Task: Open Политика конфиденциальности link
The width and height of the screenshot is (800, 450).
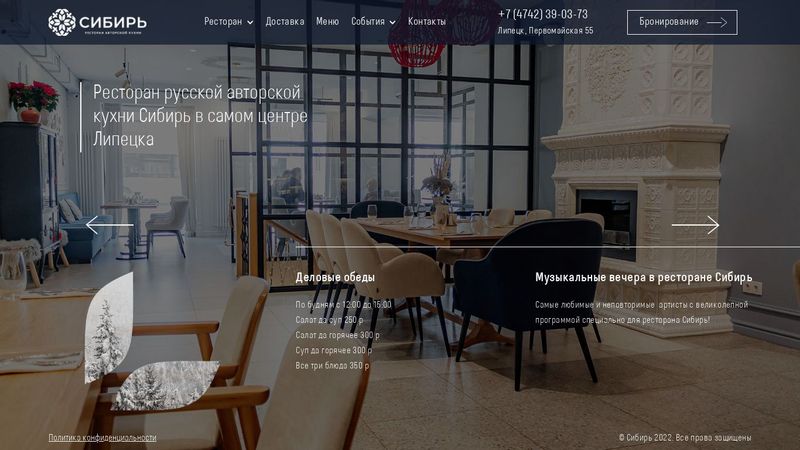Action: [103, 437]
